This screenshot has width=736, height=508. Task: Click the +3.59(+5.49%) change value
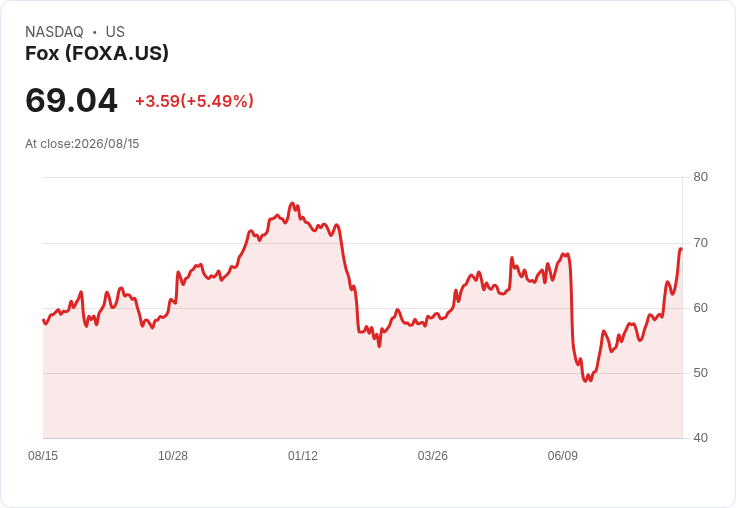[x=194, y=101]
